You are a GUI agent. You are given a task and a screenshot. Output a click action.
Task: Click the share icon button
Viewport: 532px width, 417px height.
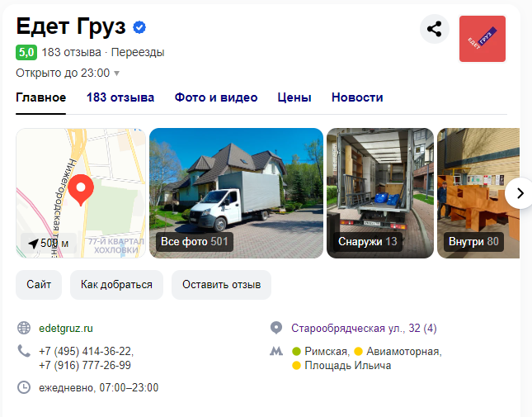435,29
